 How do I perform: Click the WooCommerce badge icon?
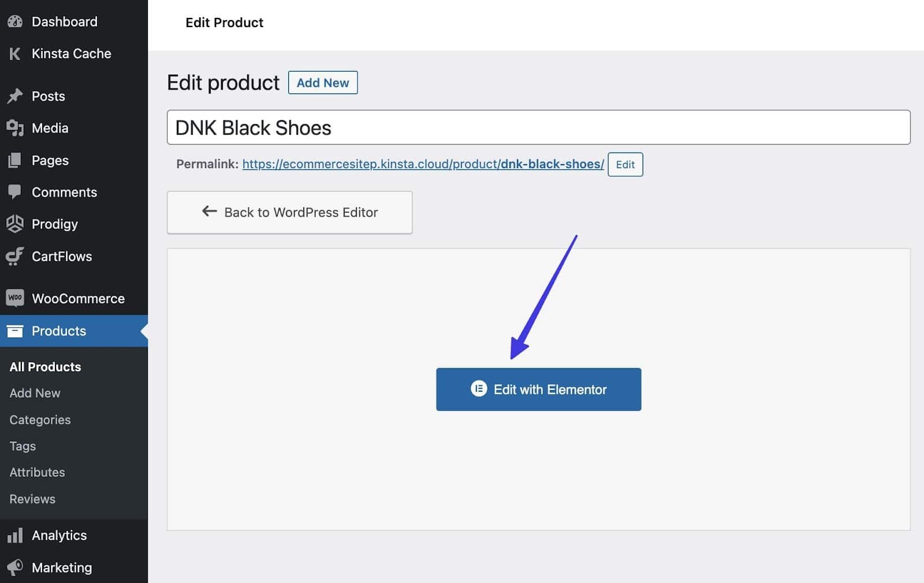pyautogui.click(x=14, y=298)
